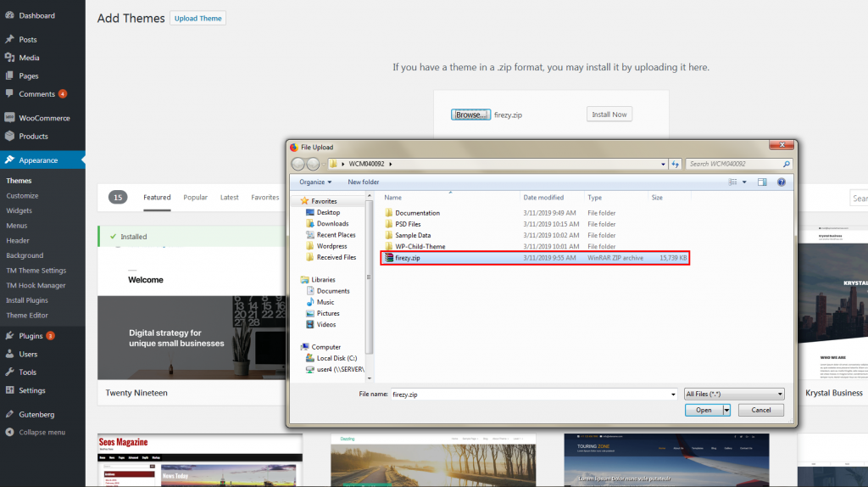Click the Open button in dialog

click(704, 410)
